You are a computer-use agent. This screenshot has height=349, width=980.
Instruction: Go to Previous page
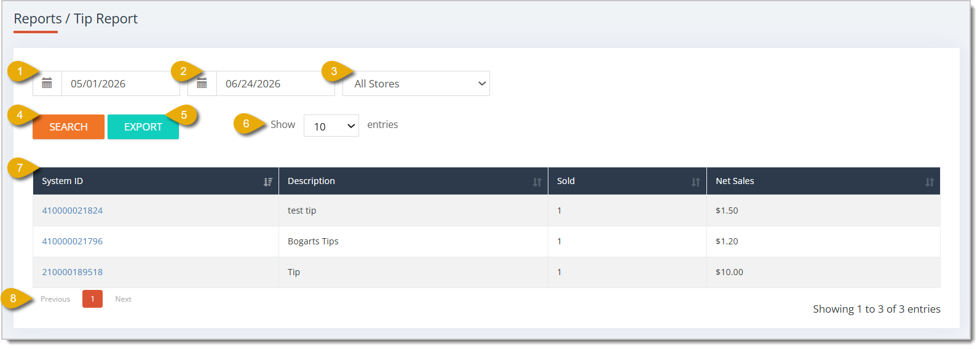55,299
